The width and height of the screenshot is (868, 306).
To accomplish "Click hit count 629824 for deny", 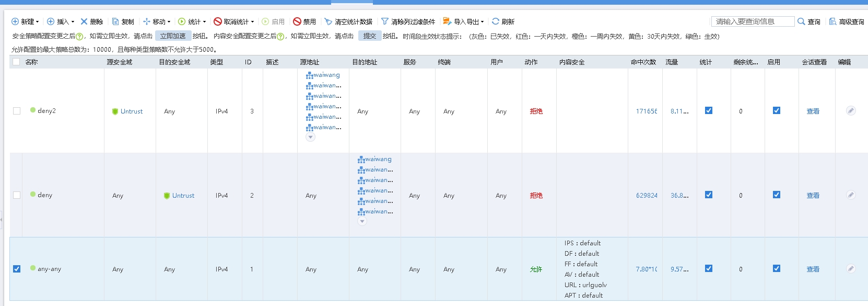I will 647,196.
